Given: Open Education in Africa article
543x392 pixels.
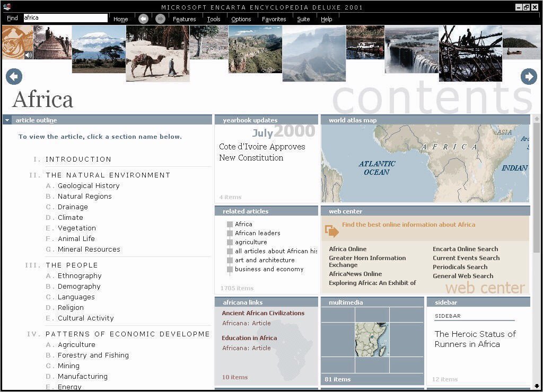Looking at the screenshot, I should (249, 338).
